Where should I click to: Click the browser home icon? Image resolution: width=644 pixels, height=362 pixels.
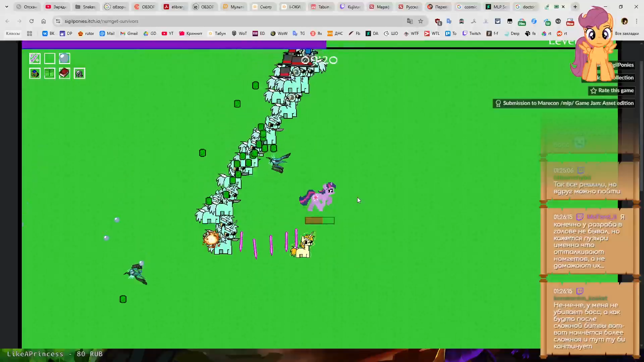tap(44, 21)
